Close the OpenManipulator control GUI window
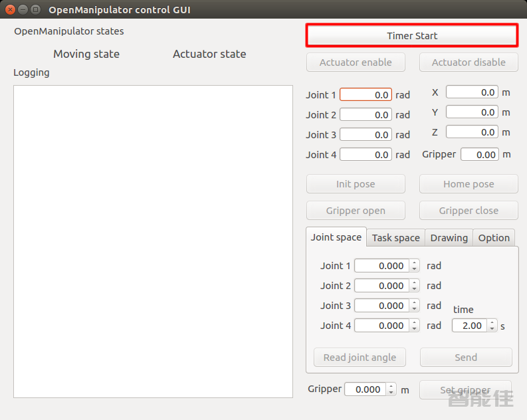 [10, 9]
